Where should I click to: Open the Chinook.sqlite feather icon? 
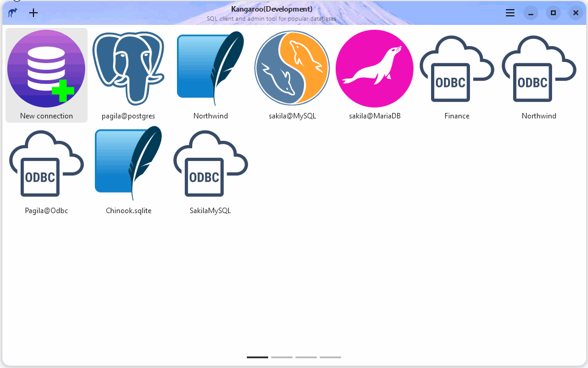tap(128, 163)
